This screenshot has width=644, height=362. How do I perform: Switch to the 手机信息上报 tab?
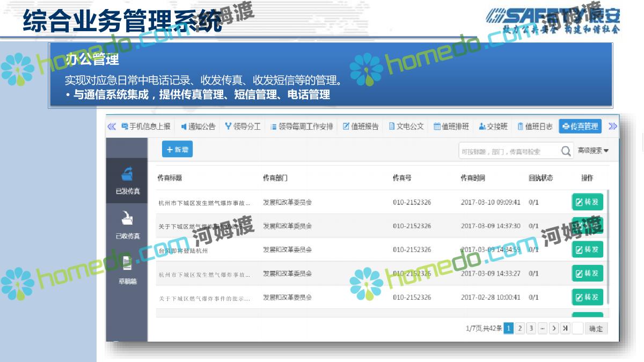coord(146,127)
